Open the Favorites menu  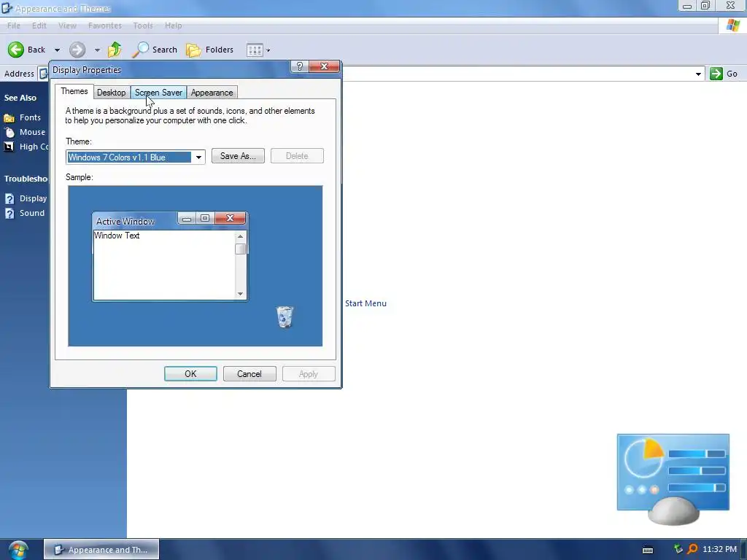[105, 26]
